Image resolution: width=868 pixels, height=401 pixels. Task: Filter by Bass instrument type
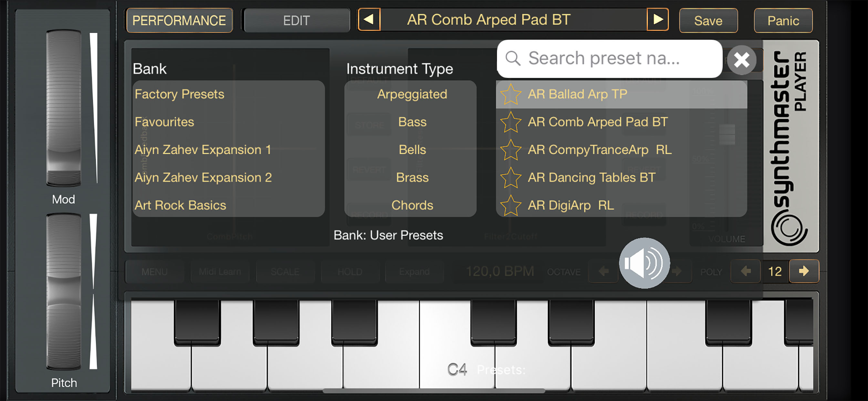coord(412,122)
